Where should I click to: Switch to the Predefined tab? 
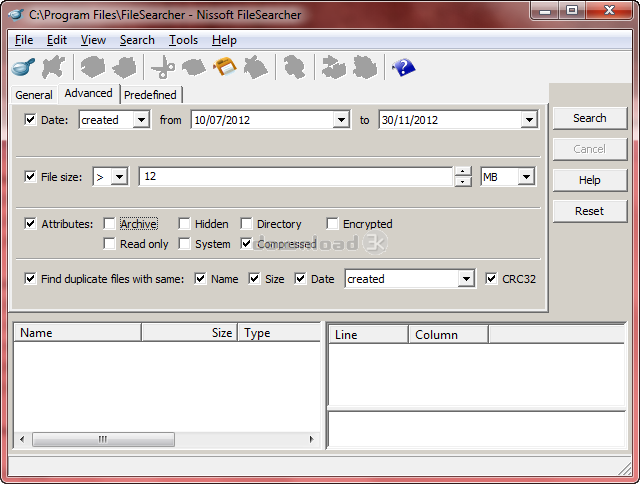[150, 95]
